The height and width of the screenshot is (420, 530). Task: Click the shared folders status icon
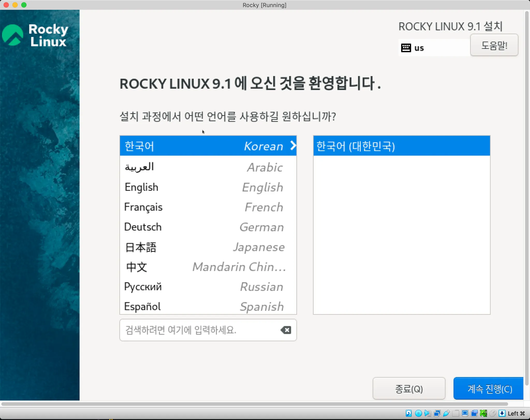click(x=456, y=413)
